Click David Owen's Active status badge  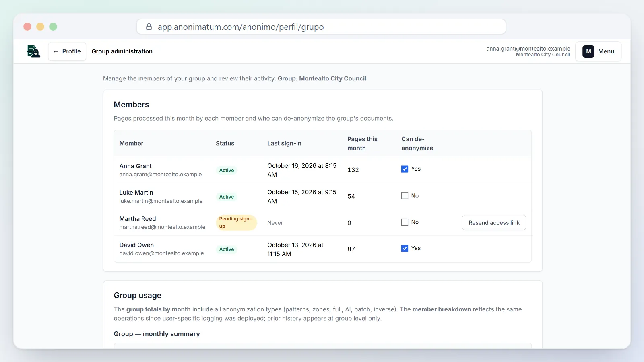click(227, 249)
